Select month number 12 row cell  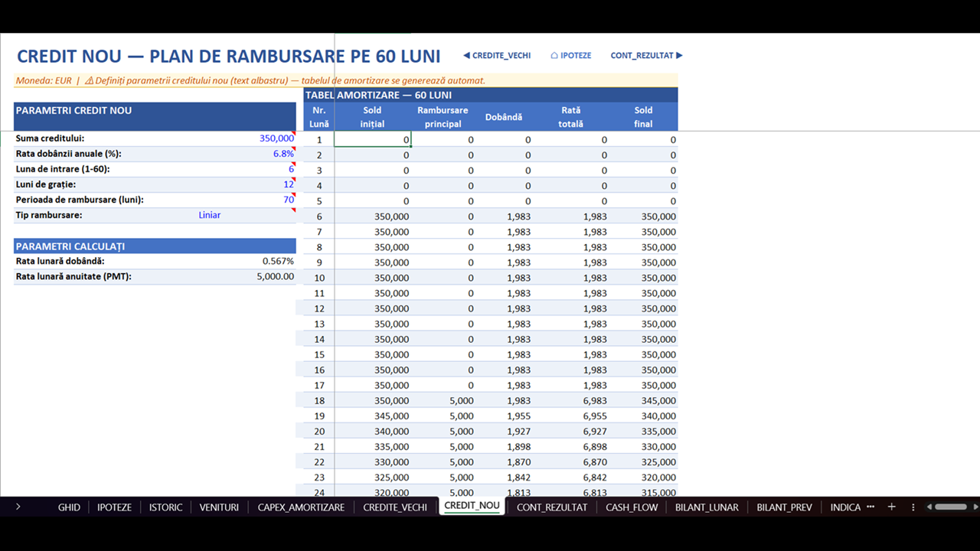[x=319, y=308]
